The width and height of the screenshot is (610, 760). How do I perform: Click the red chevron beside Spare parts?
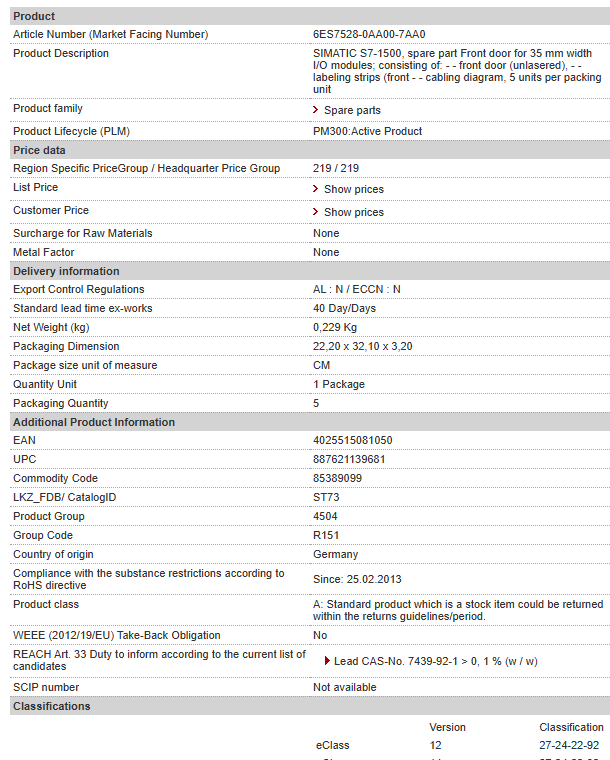tap(316, 110)
